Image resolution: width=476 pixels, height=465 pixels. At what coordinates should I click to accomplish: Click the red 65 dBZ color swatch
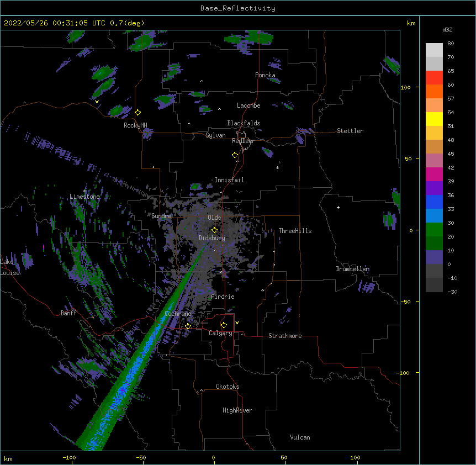434,77
